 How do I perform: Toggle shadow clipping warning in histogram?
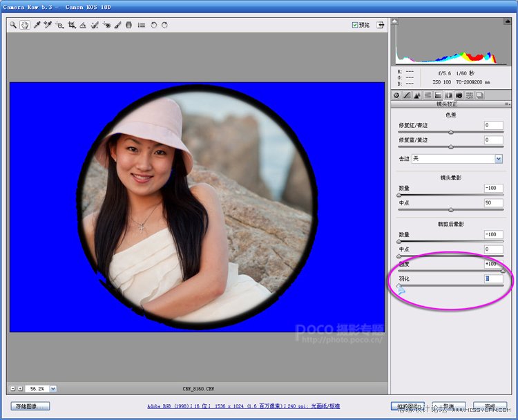point(396,21)
